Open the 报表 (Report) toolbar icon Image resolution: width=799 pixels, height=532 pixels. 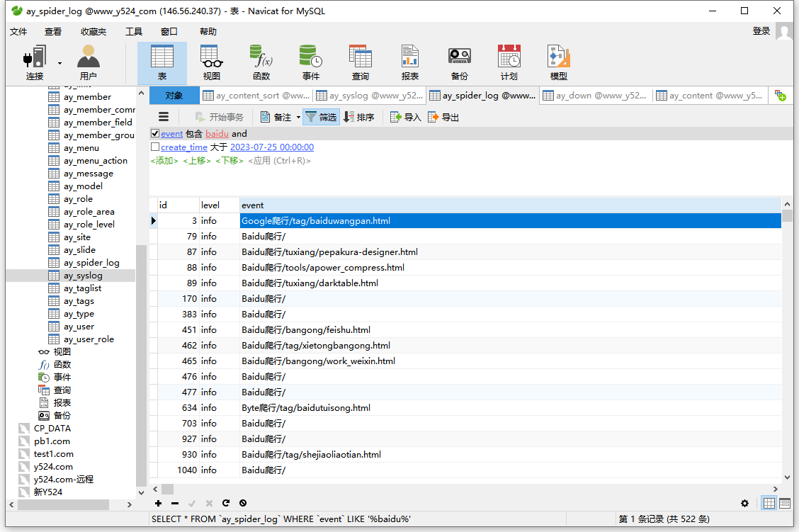tap(409, 62)
